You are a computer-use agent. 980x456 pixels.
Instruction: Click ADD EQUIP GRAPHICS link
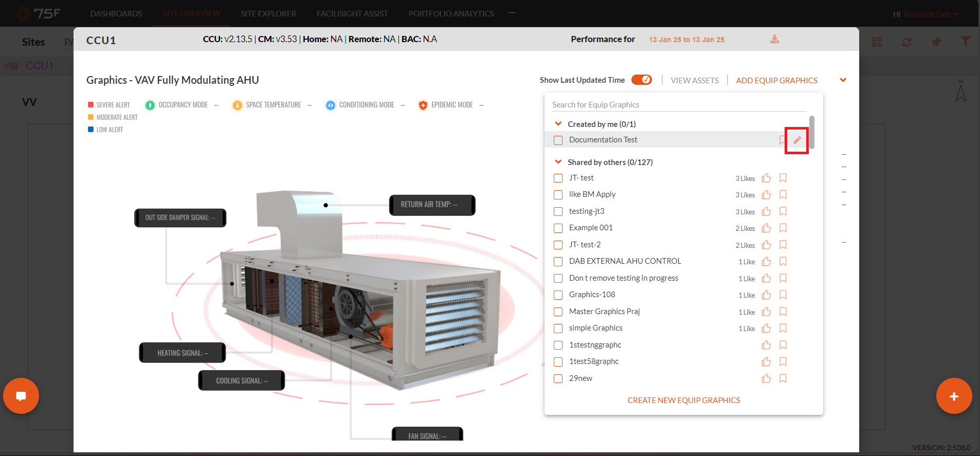[x=776, y=81]
